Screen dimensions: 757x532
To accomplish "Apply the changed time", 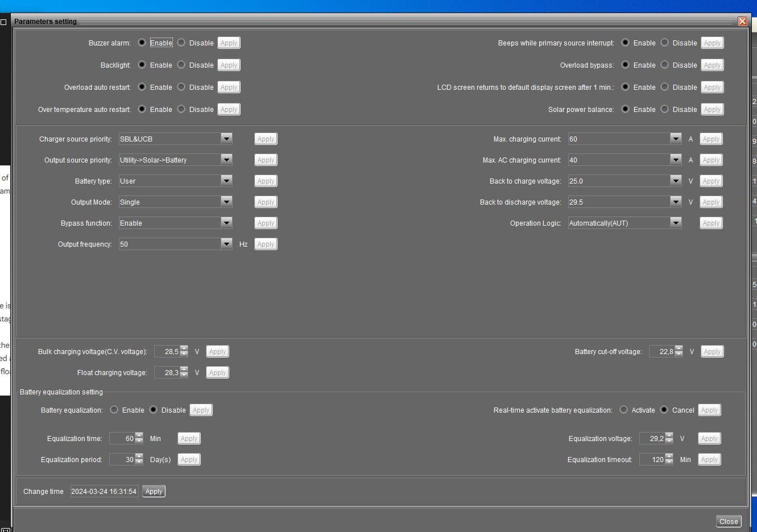I will [x=154, y=491].
